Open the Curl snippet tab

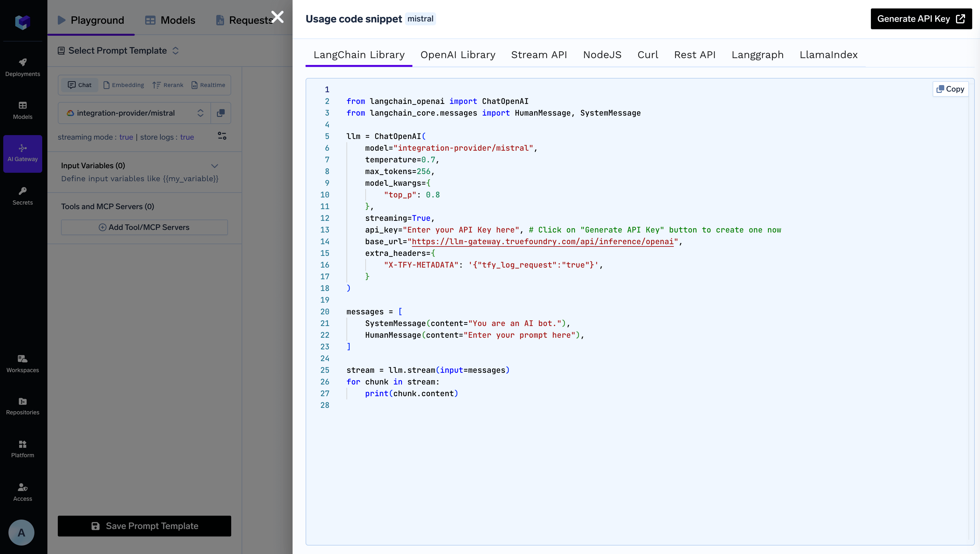coord(647,55)
